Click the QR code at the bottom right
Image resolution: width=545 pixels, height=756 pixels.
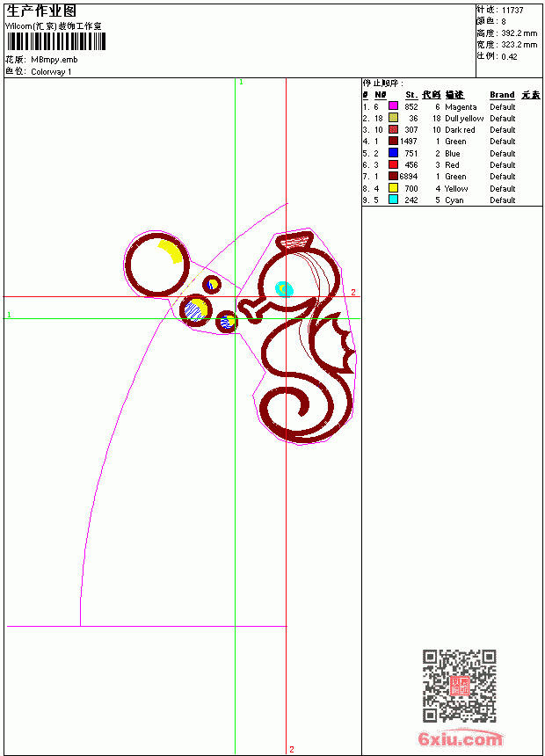(x=459, y=685)
